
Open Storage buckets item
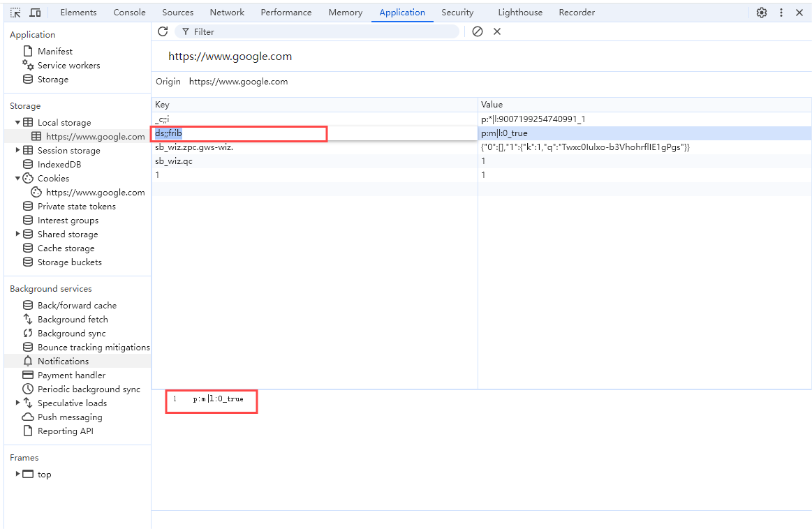(69, 262)
